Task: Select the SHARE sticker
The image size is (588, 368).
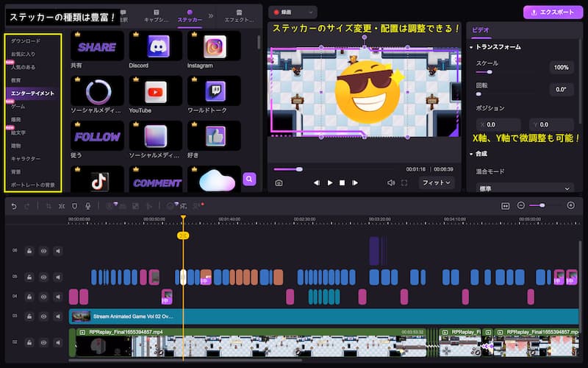Action: pos(97,46)
